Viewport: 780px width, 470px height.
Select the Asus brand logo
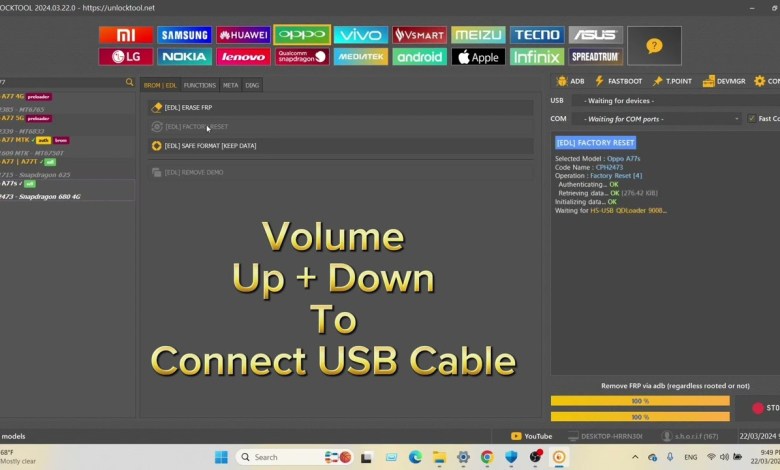pyautogui.click(x=595, y=35)
